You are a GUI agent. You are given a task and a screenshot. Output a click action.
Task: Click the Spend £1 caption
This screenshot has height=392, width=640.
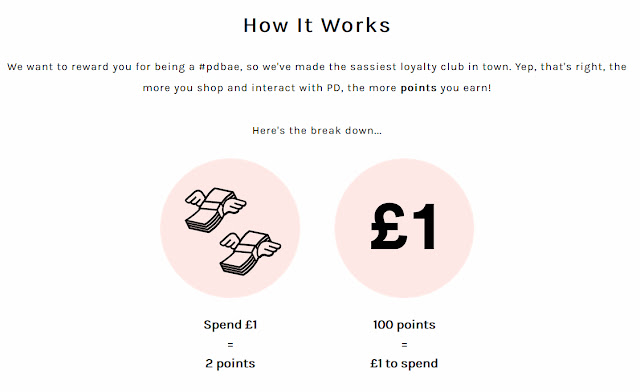[x=230, y=325]
